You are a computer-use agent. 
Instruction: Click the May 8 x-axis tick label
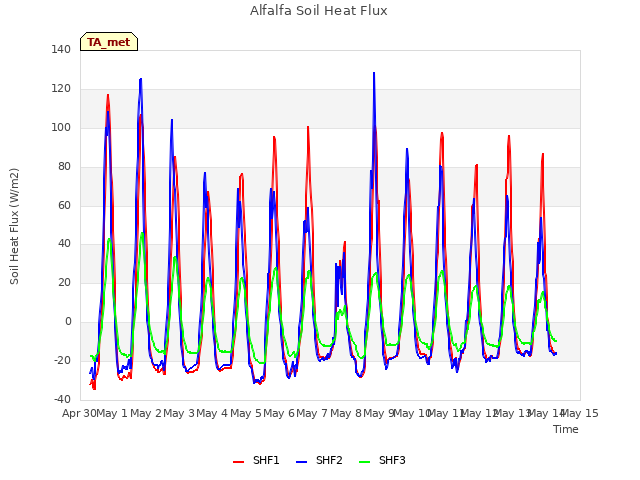coord(346,413)
